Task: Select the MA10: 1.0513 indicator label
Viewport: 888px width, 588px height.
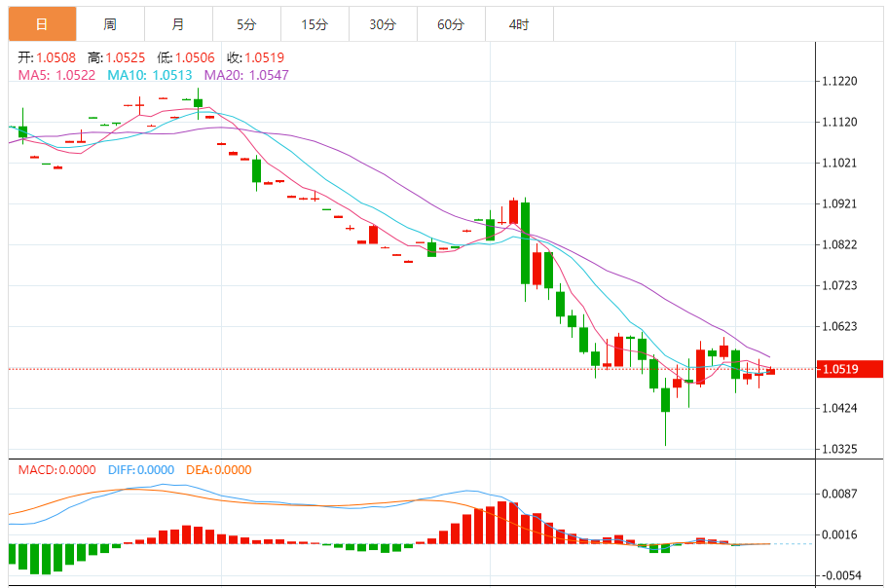Action: pyautogui.click(x=150, y=75)
